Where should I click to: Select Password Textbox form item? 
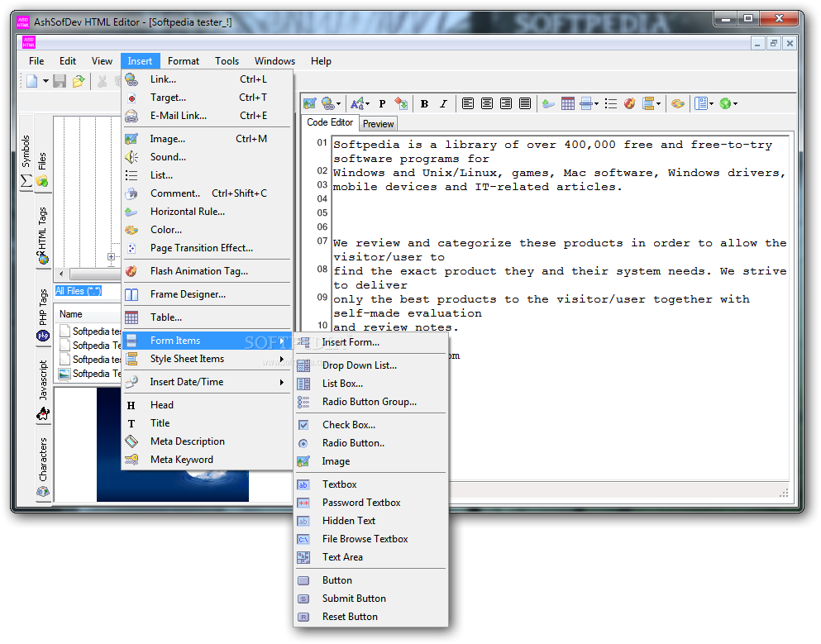coord(370,503)
